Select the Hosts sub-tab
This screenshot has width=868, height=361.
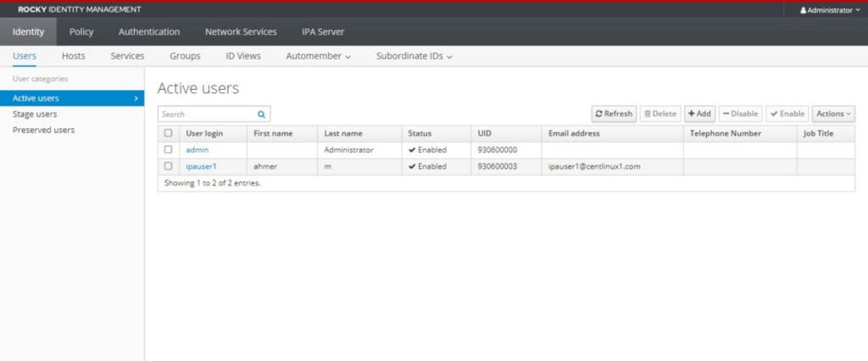coord(74,56)
